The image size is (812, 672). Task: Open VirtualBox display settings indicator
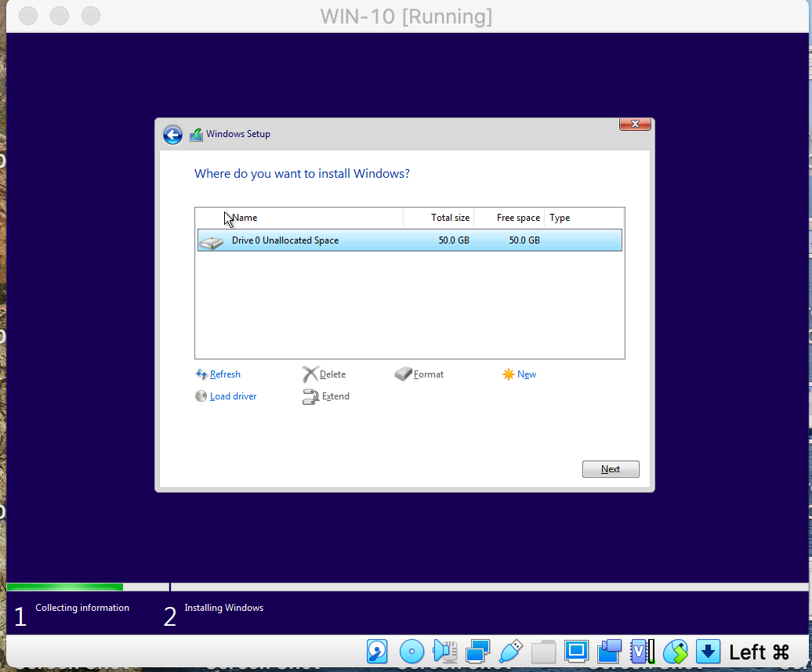click(x=576, y=652)
